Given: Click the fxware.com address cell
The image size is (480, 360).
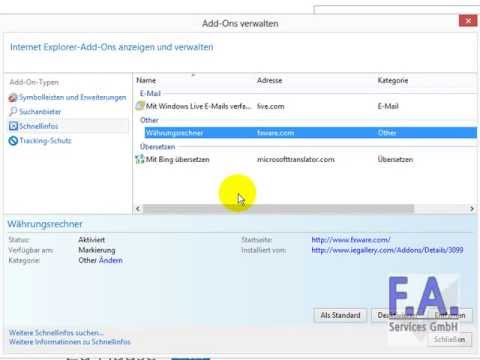Looking at the screenshot, I should 275,133.
